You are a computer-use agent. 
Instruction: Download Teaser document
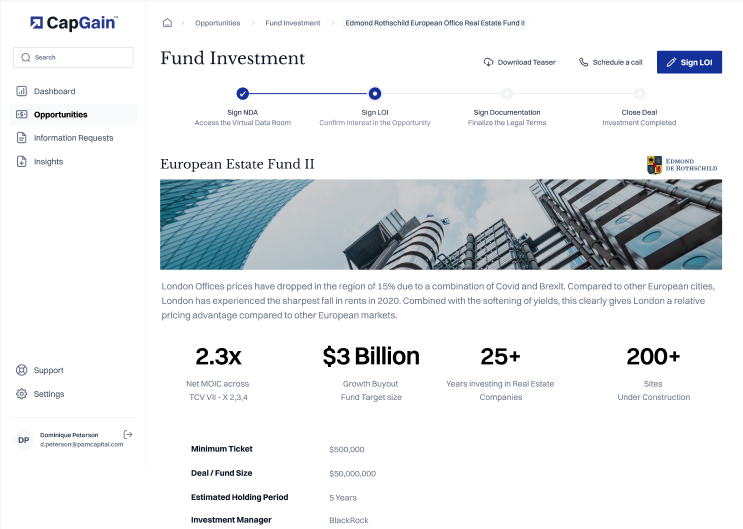519,62
